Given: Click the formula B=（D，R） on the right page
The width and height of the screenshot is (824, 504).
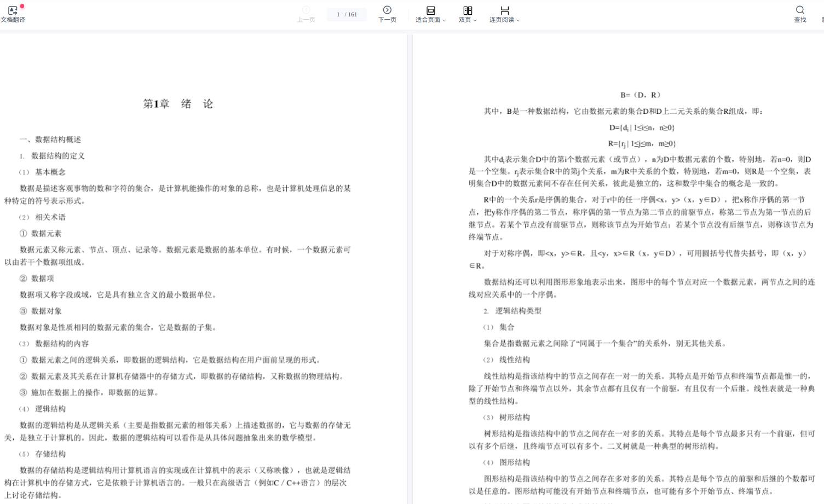Looking at the screenshot, I should pyautogui.click(x=641, y=95).
